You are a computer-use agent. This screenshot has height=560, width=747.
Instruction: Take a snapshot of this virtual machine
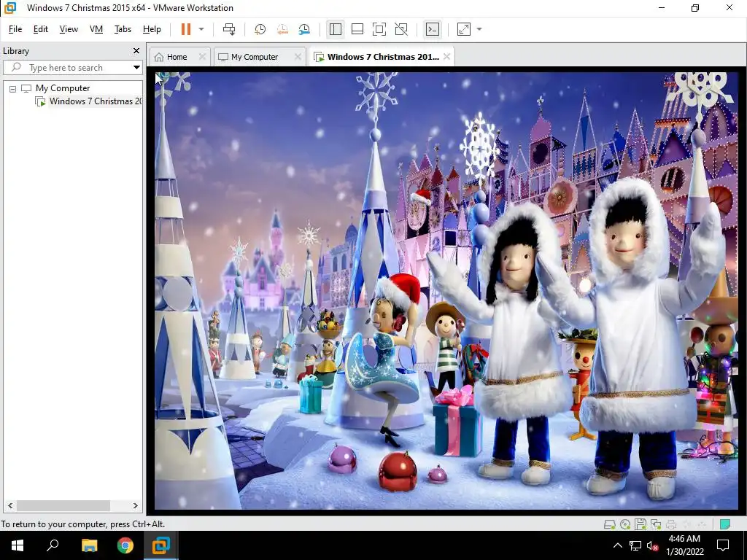[260, 29]
